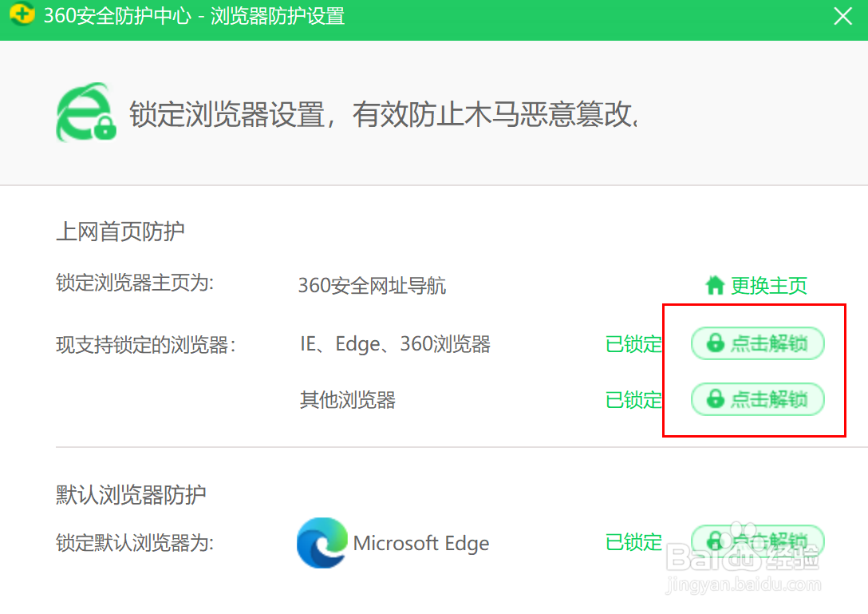Click the 上网首页防护 section heading
The width and height of the screenshot is (868, 614).
click(x=120, y=231)
